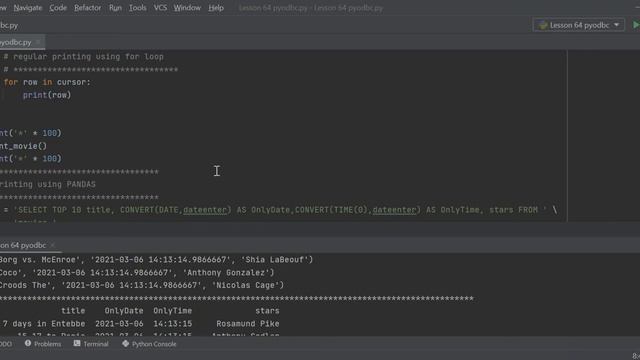Open the Terminal tool window
This screenshot has height=360, width=640.
pos(91,344)
